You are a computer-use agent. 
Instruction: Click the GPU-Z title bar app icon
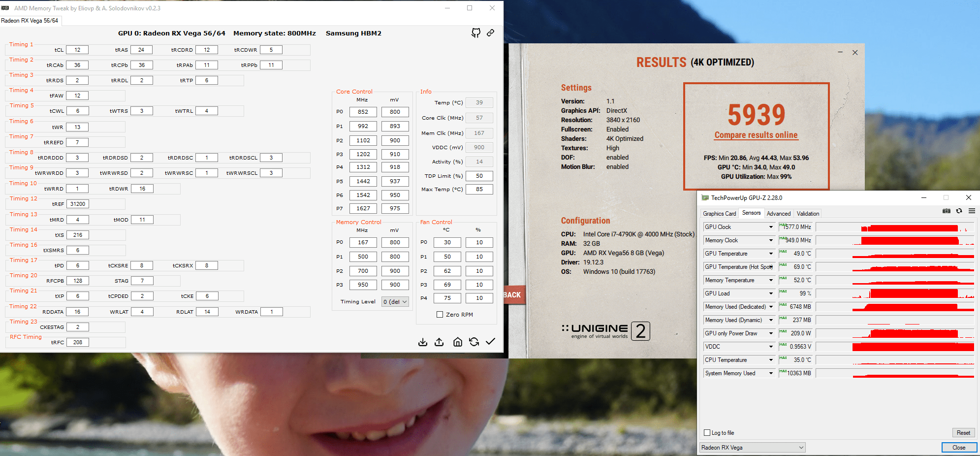pos(705,198)
